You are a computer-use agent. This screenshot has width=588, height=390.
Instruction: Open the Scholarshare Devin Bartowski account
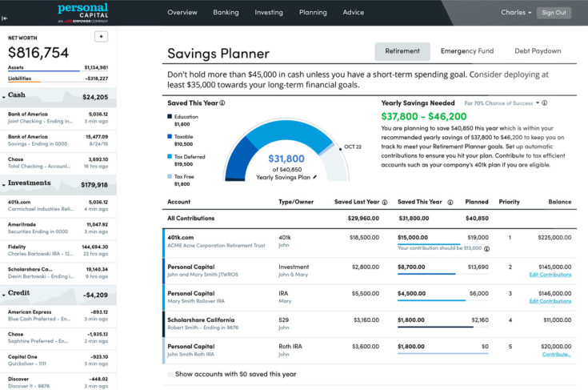click(x=58, y=273)
